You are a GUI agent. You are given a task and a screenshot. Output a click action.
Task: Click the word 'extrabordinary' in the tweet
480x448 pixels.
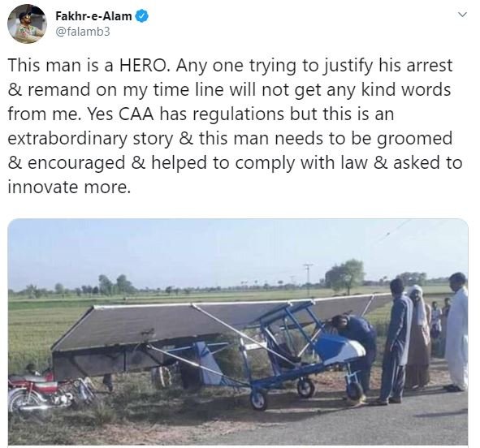67,139
